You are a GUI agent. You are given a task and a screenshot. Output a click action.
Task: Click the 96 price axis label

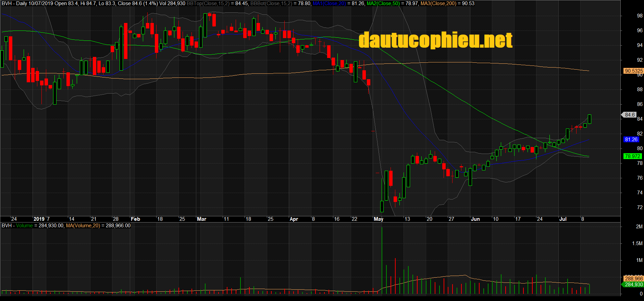(x=640, y=31)
